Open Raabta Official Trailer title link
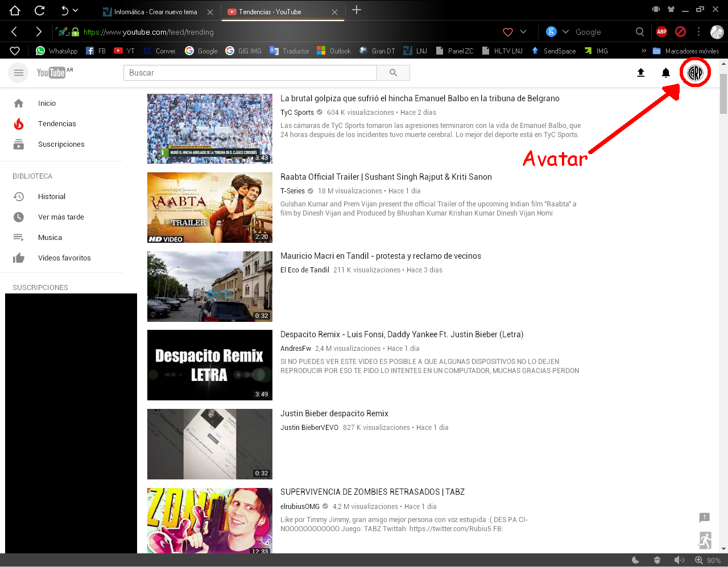The width and height of the screenshot is (728, 567). [386, 177]
